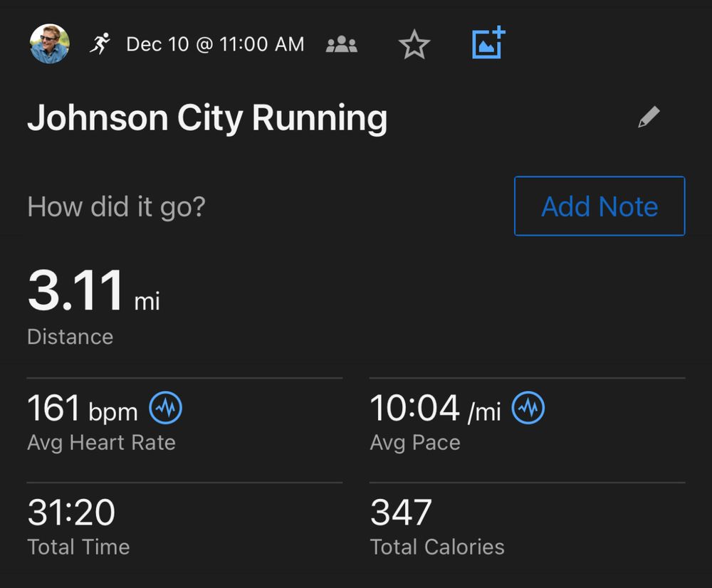Tap the running activity type icon
Image resolution: width=712 pixels, height=588 pixels.
click(100, 44)
